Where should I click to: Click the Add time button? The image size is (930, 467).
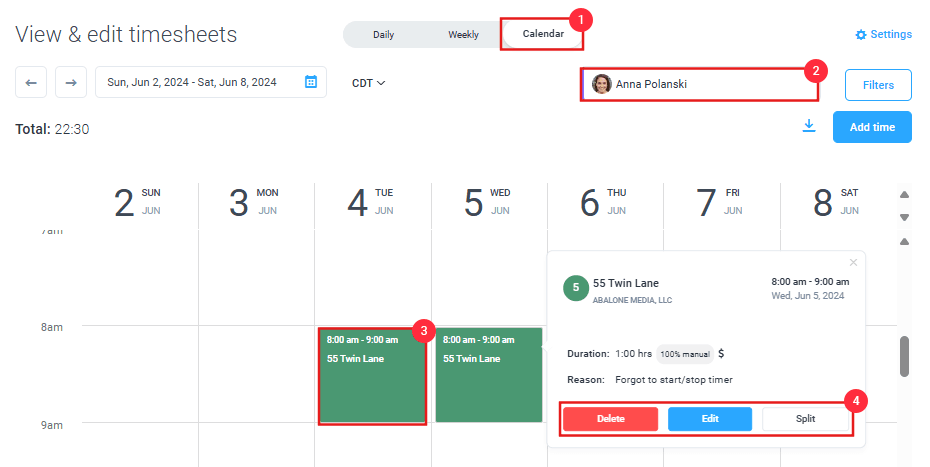[872, 127]
